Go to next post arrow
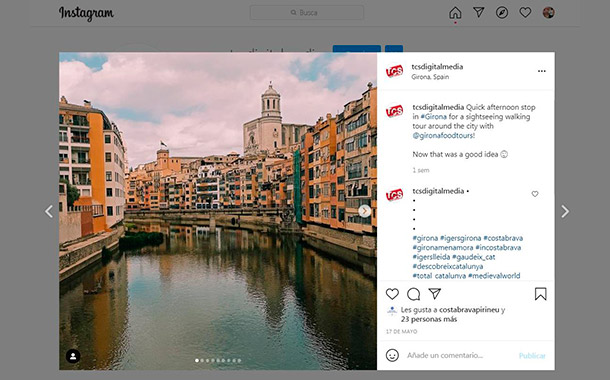 click(x=565, y=211)
